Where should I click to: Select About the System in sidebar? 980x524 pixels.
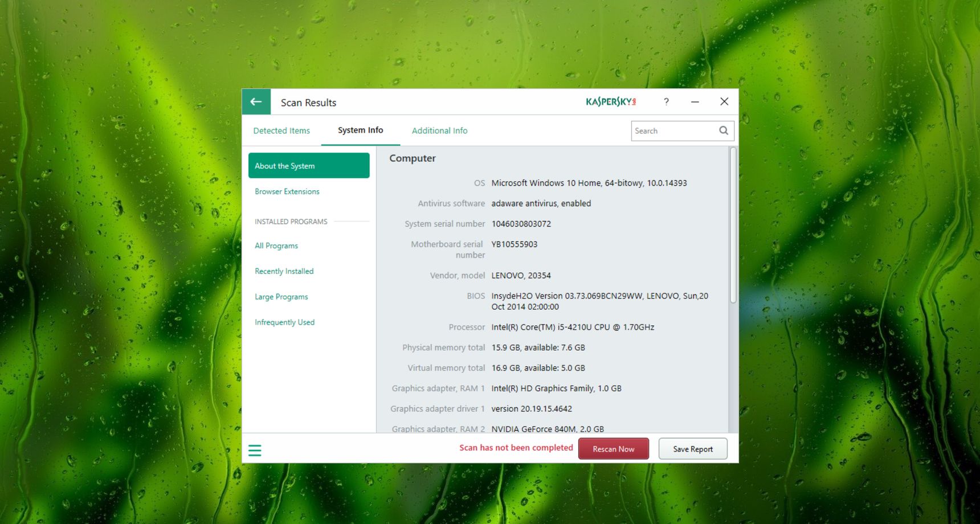[x=309, y=166]
